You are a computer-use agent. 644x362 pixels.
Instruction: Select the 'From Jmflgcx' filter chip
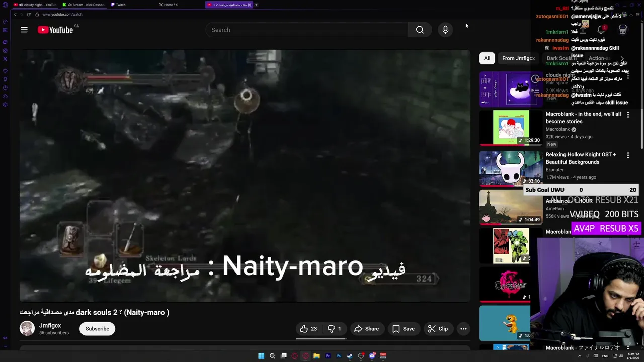[518, 58]
